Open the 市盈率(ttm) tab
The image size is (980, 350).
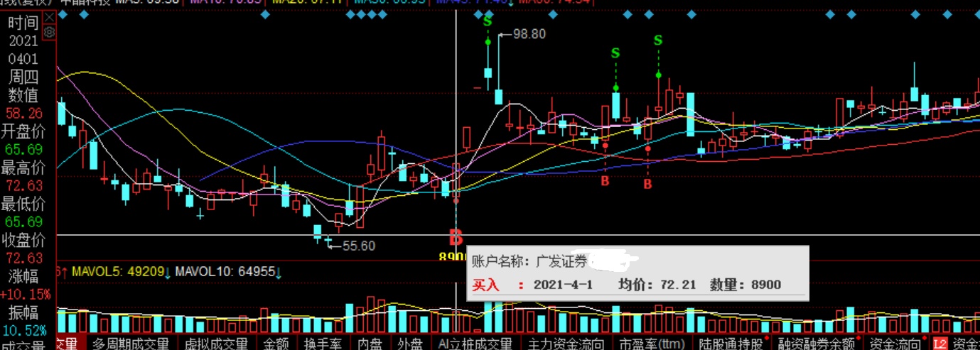point(652,344)
